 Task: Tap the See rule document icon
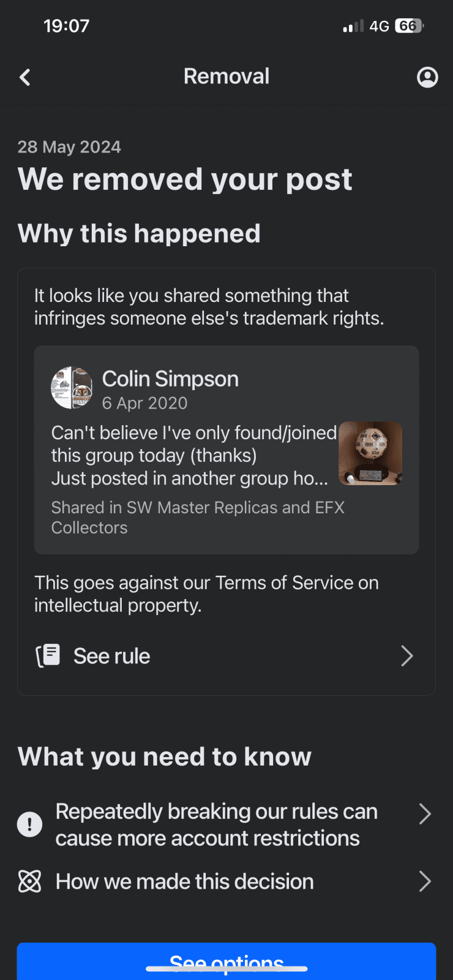coord(48,655)
